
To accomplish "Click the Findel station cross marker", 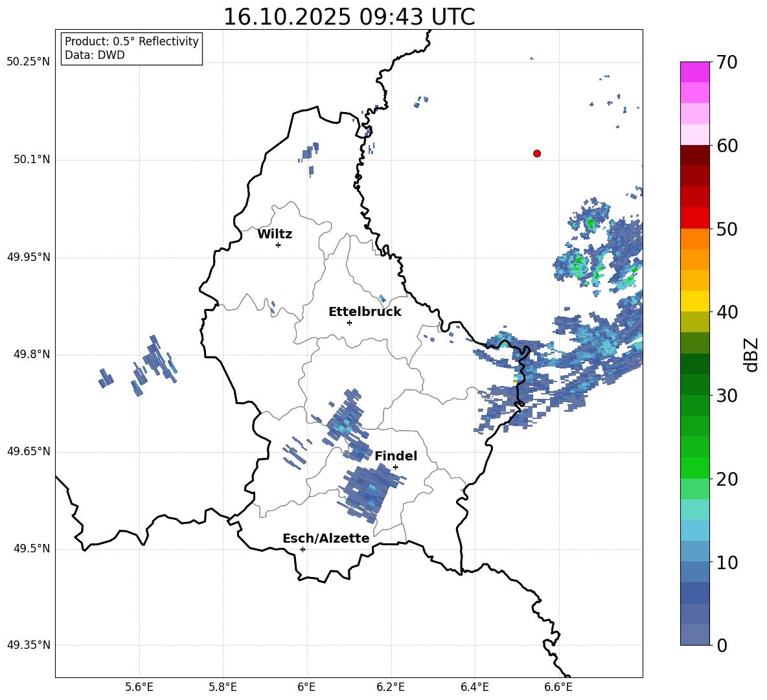I will tap(395, 468).
